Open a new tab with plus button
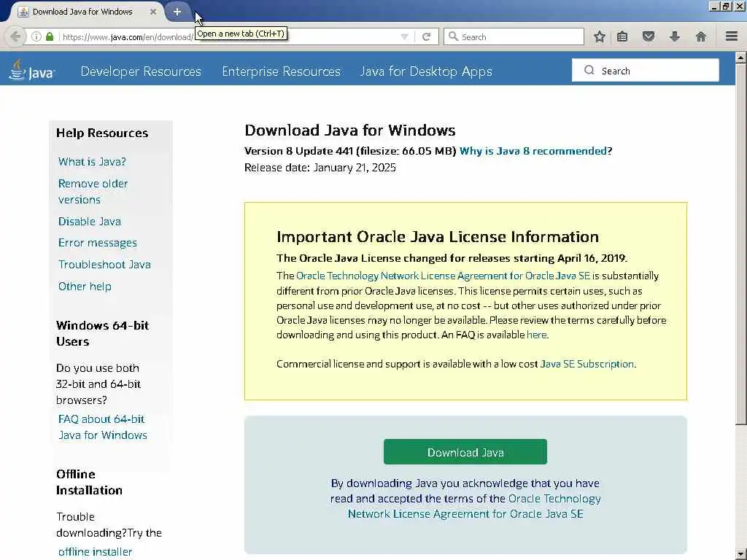 point(177,12)
